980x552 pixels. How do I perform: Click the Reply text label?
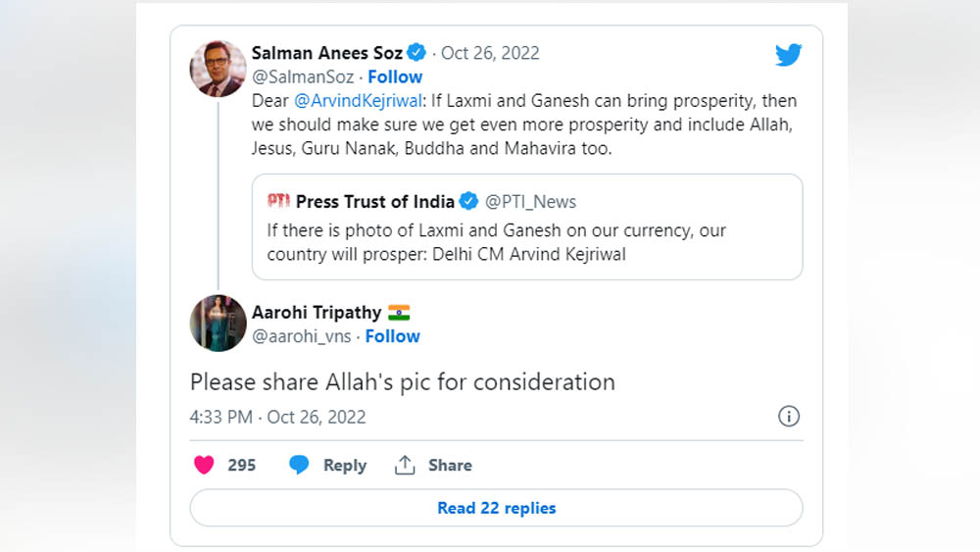[345, 466]
